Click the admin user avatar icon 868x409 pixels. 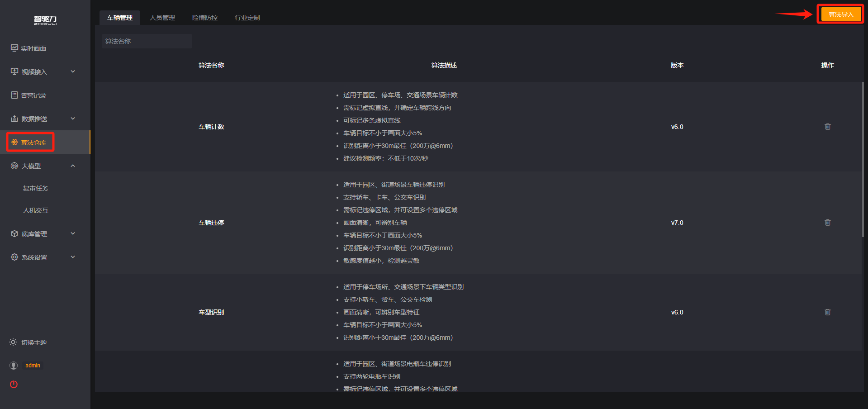(x=14, y=365)
